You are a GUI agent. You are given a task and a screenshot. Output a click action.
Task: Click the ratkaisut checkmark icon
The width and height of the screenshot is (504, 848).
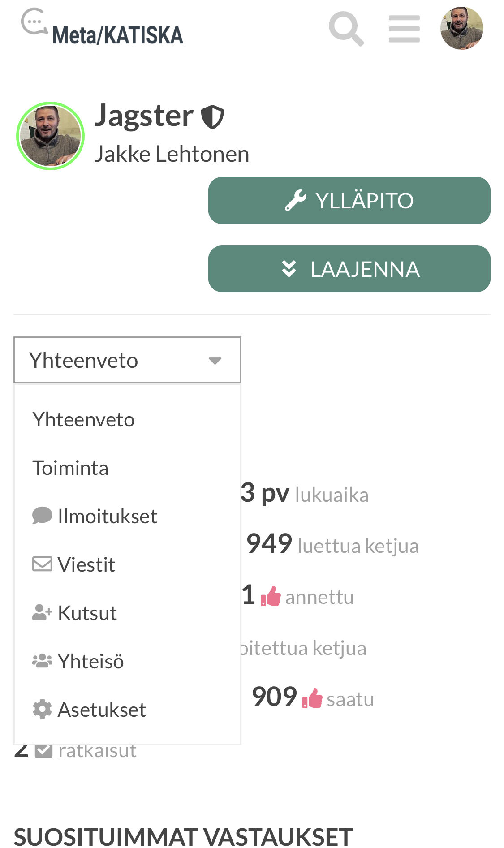pyautogui.click(x=43, y=751)
